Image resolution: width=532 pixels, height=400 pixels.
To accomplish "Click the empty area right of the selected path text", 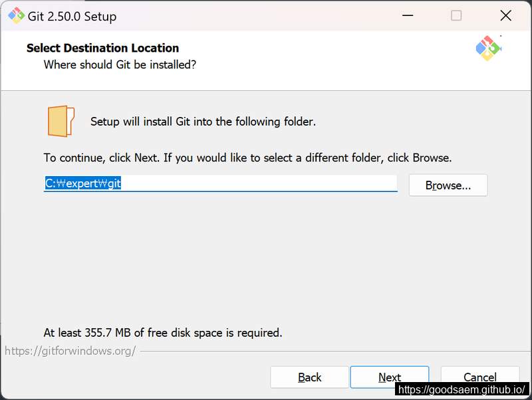I will 259,183.
